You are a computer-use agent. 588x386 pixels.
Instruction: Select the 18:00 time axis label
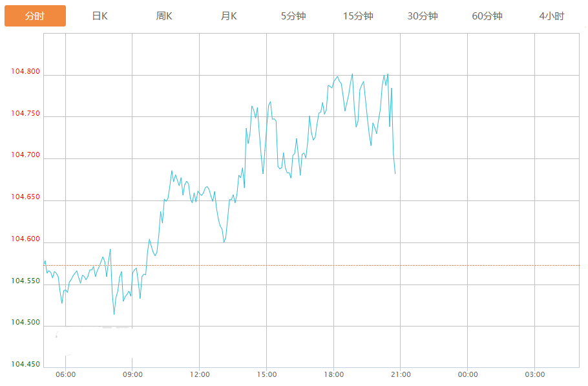(x=333, y=374)
